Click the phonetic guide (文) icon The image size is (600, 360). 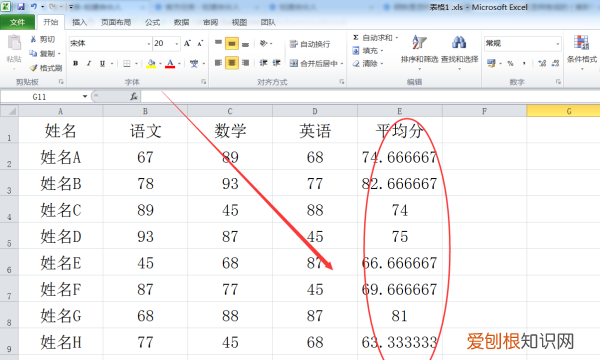click(194, 63)
